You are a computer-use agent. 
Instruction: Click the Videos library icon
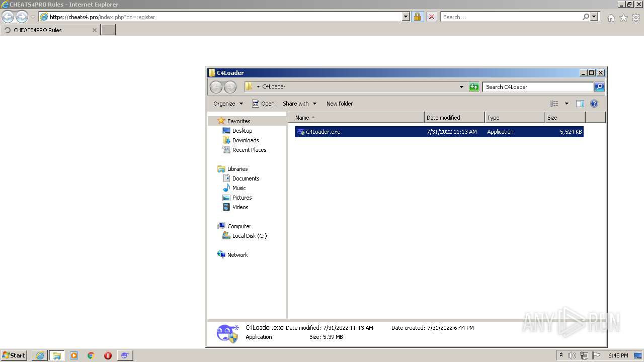point(226,207)
